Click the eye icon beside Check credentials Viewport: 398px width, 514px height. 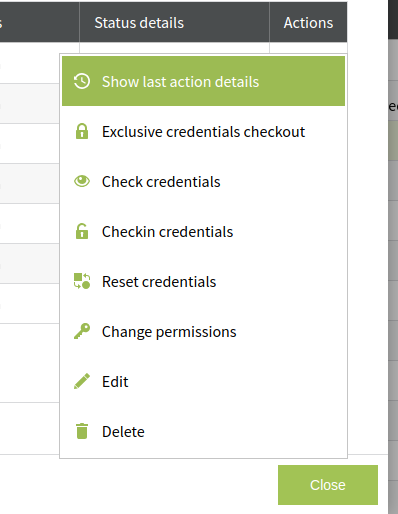pyautogui.click(x=82, y=181)
